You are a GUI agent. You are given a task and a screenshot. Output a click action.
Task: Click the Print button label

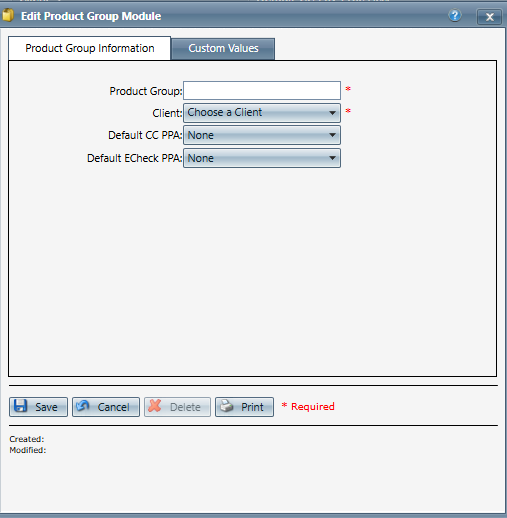pos(252,407)
